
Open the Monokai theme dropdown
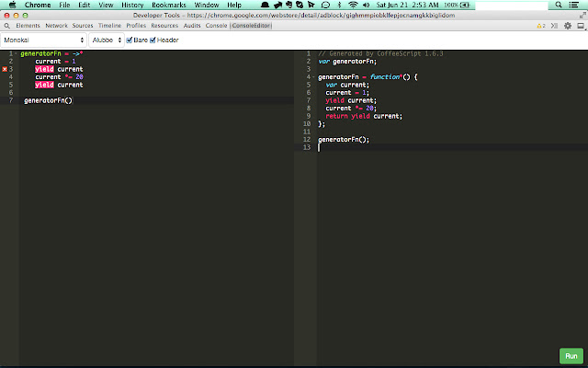coord(43,40)
